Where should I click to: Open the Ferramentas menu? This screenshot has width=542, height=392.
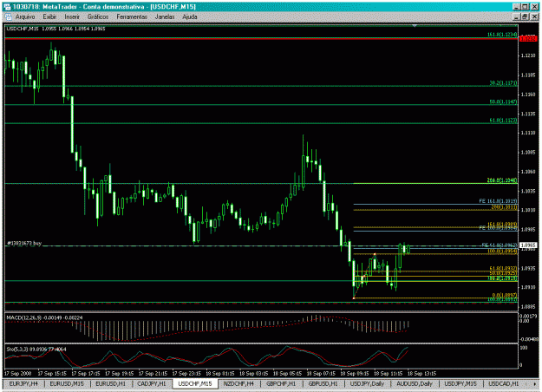point(132,16)
